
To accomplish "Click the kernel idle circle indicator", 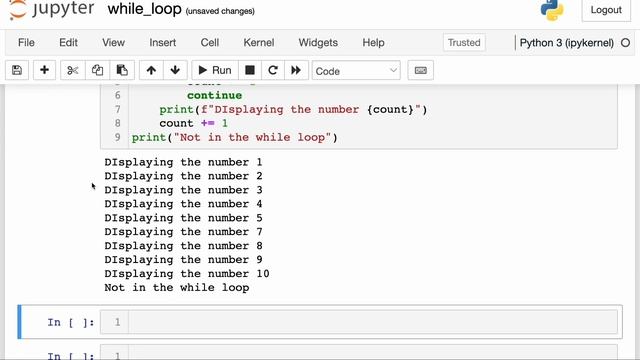I will [x=625, y=42].
